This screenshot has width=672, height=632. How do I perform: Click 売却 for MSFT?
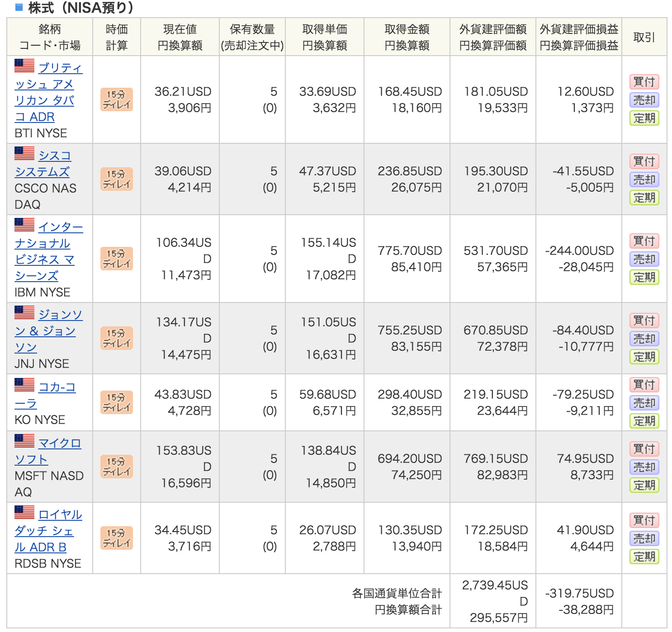644,467
